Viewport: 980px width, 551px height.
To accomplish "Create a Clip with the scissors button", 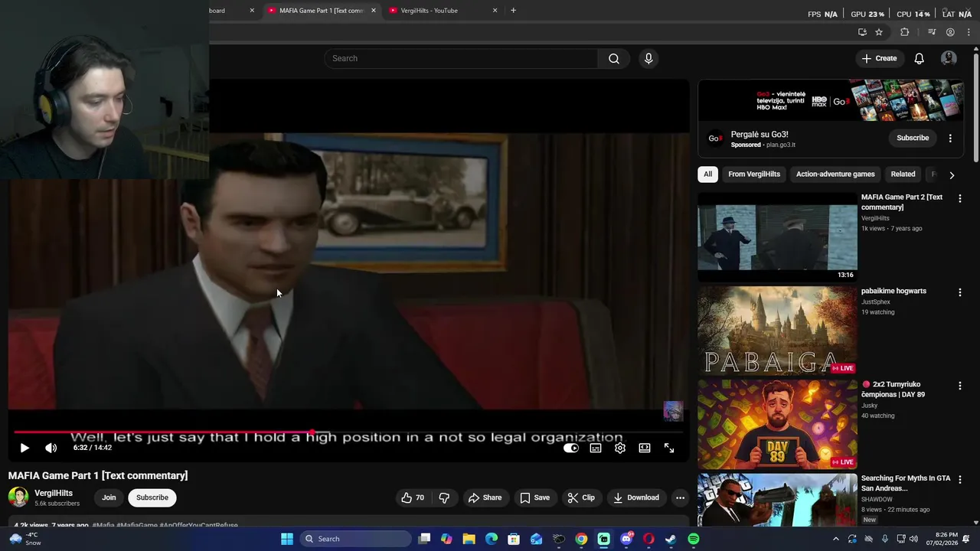I will (x=581, y=497).
